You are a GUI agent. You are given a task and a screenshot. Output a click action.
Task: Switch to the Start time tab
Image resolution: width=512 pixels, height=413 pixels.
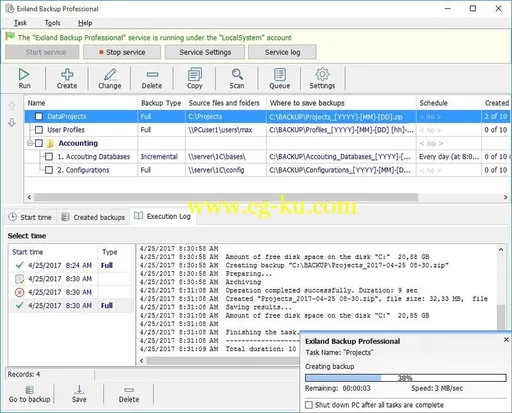[x=30, y=217]
